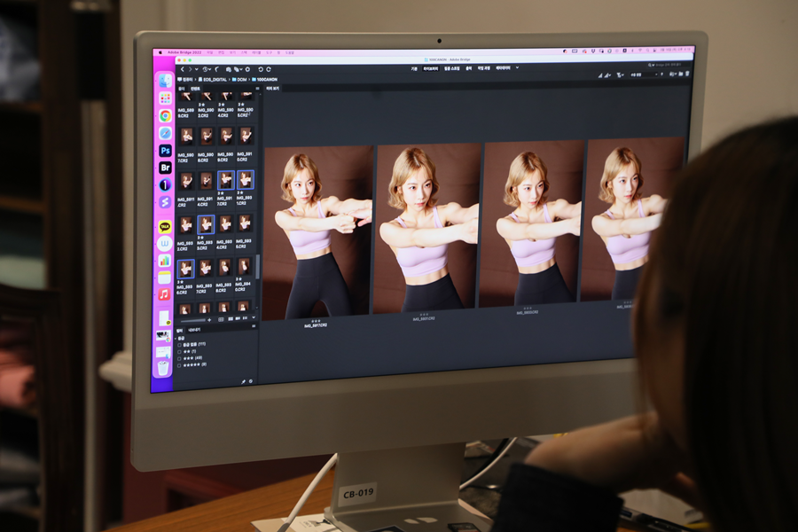Open KakaoTalk from the Dock

pyautogui.click(x=165, y=226)
